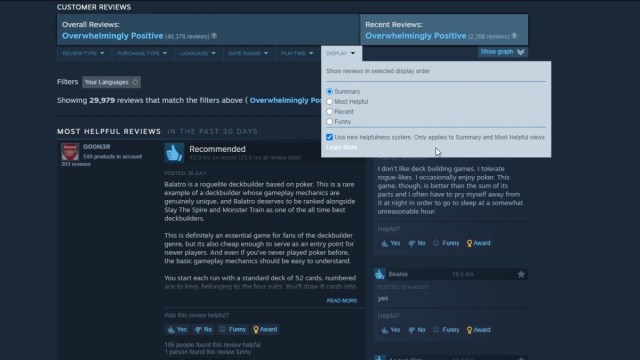Click No under the deck building review
The image size is (640, 360).
(417, 243)
